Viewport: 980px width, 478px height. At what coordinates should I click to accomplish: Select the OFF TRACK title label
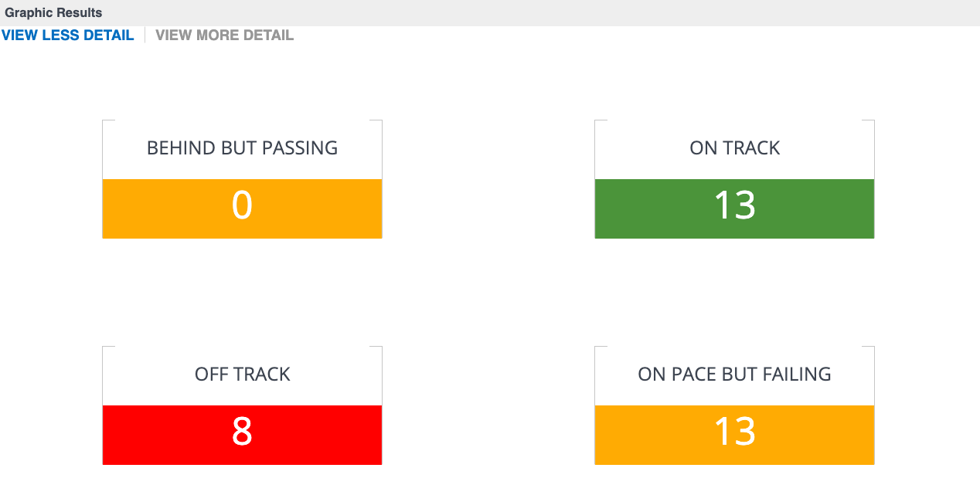click(242, 374)
